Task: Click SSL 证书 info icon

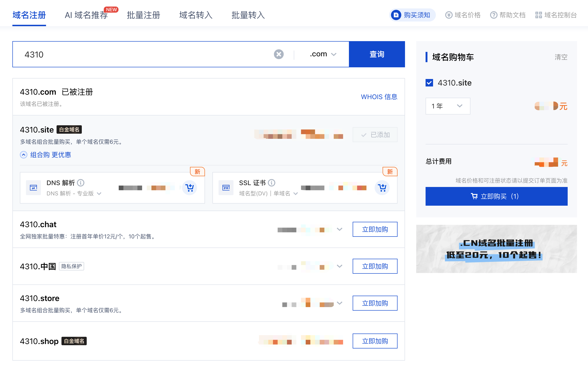Action: coord(272,183)
